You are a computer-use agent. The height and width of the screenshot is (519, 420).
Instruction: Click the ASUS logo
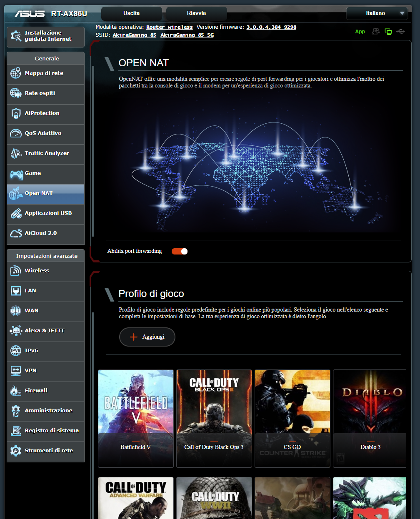tap(30, 14)
